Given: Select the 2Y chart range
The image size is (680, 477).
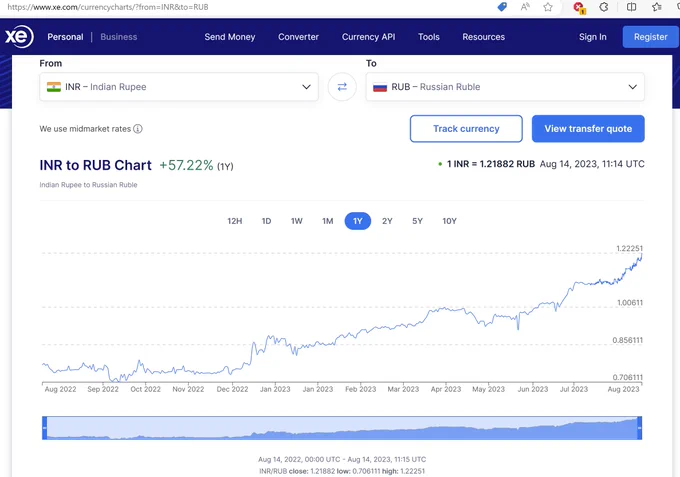Looking at the screenshot, I should 387,221.
